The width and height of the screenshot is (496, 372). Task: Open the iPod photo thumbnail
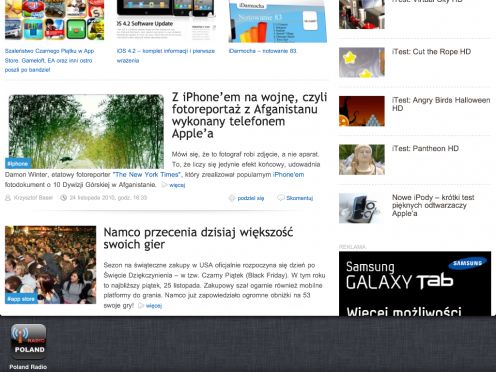pyautogui.click(x=362, y=208)
